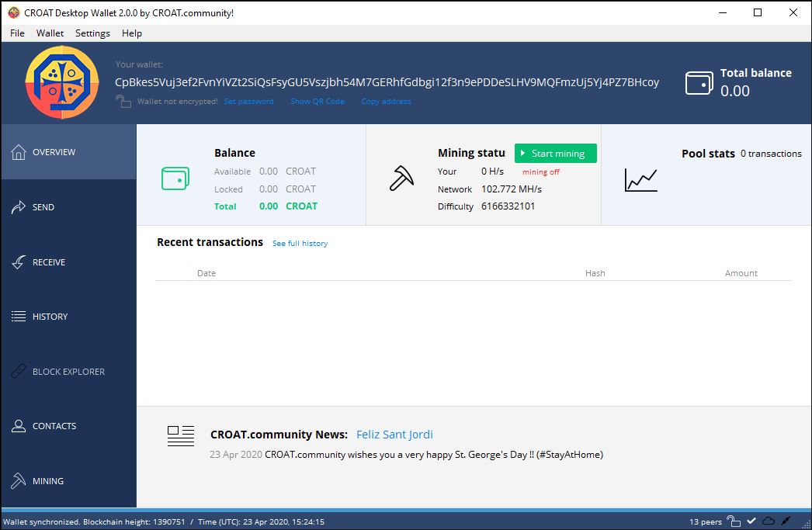Click the difficulty value 6166332101
Viewport: 812px width, 530px height.
click(x=508, y=206)
